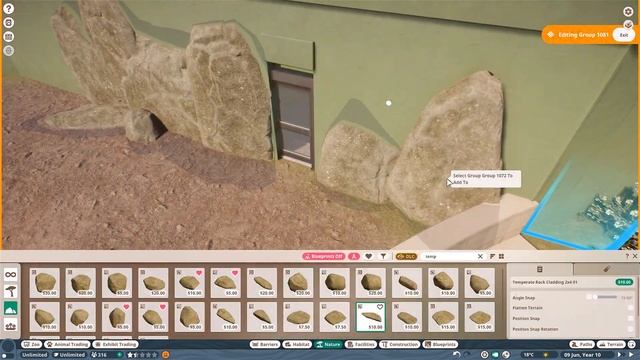Clear the search text with X
The height and width of the screenshot is (360, 640).
pyautogui.click(x=480, y=256)
